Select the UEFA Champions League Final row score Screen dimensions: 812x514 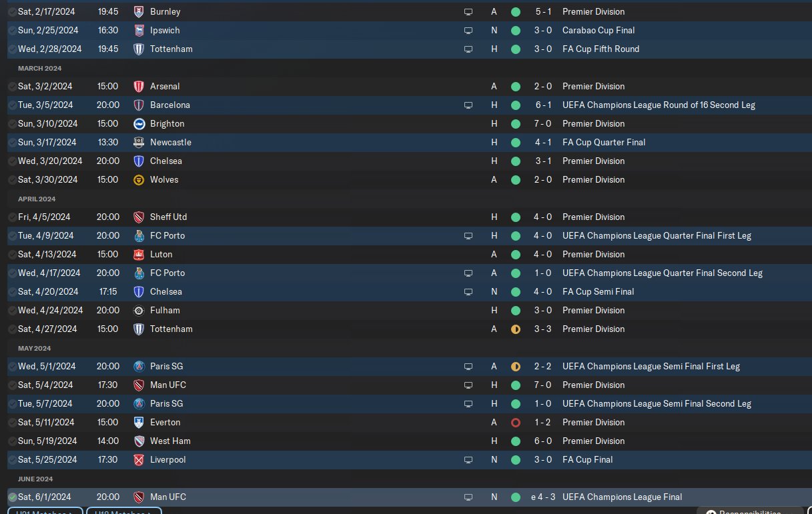[542, 497]
